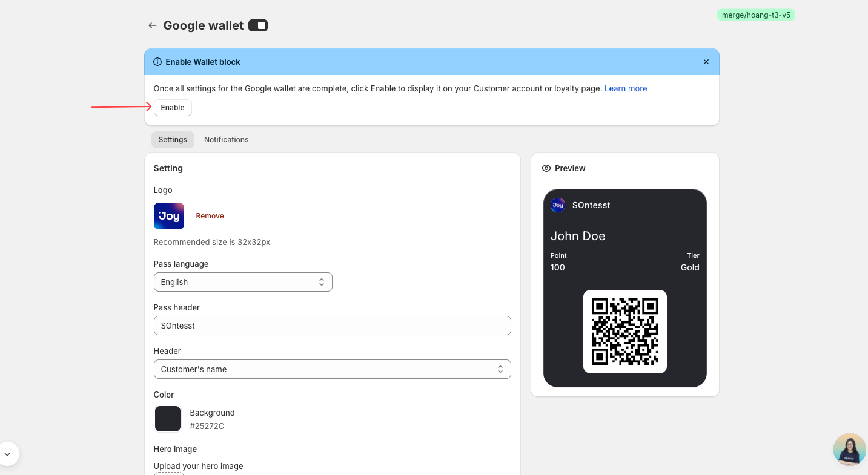Viewport: 868px width, 475px height.
Task: Click the round chevron-down button at bottom left
Action: pyautogui.click(x=7, y=453)
